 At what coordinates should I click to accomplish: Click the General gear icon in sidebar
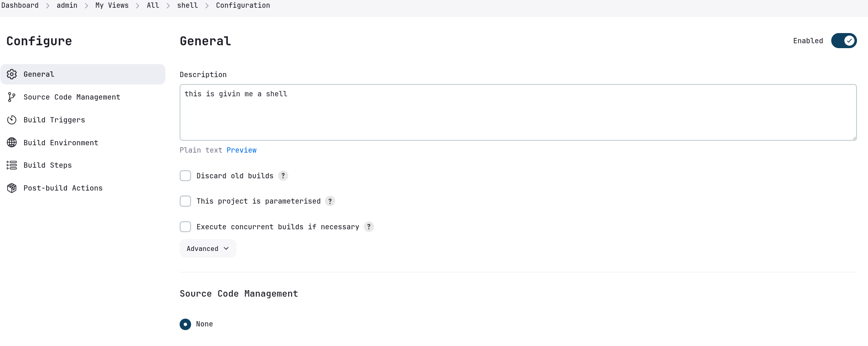[x=12, y=74]
